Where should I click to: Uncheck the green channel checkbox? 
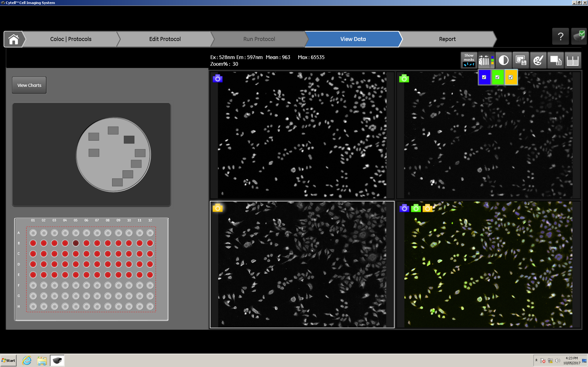point(498,77)
